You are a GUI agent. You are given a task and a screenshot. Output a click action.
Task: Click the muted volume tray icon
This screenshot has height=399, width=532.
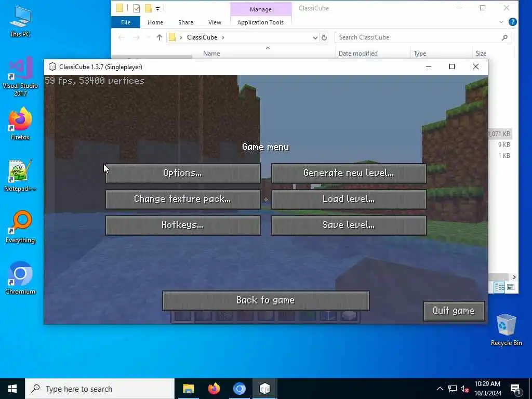coord(464,389)
